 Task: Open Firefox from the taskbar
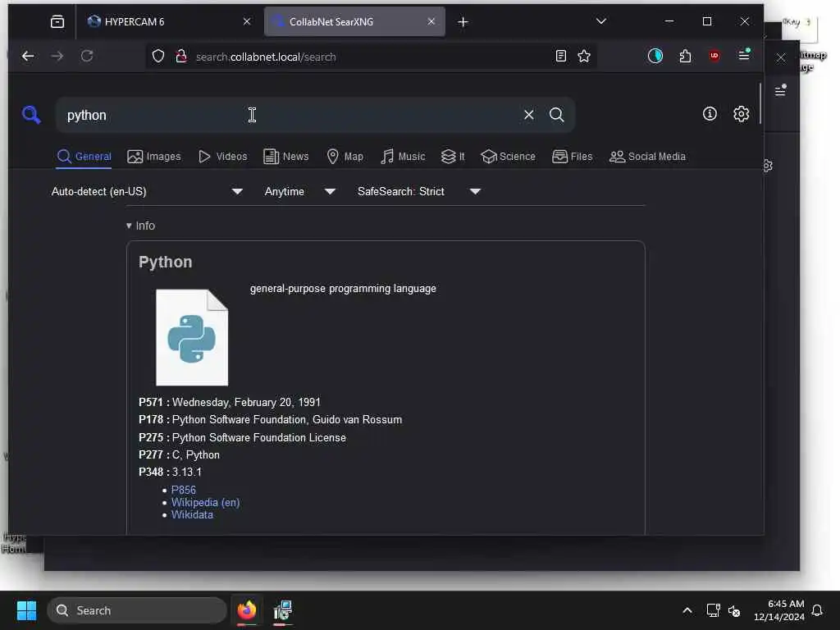pos(246,610)
